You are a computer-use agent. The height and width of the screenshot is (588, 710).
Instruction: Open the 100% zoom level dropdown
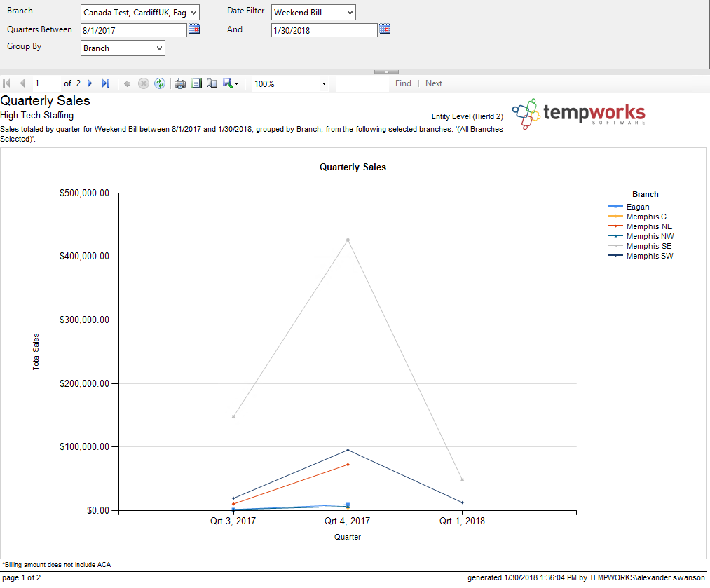pyautogui.click(x=324, y=84)
